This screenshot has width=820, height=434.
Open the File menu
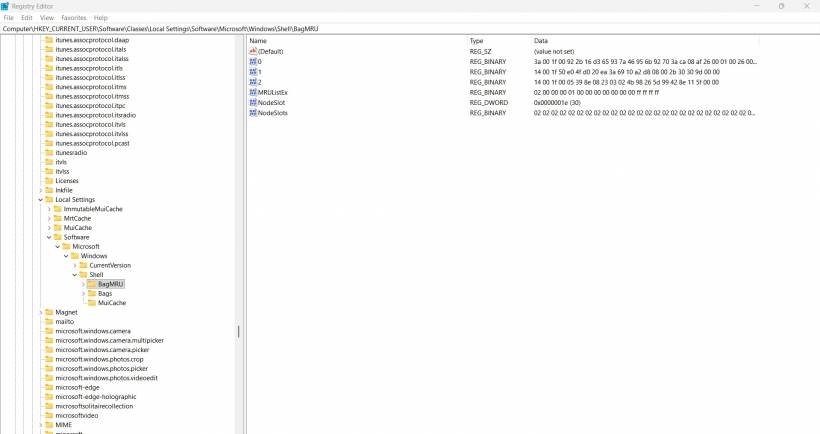coord(8,18)
